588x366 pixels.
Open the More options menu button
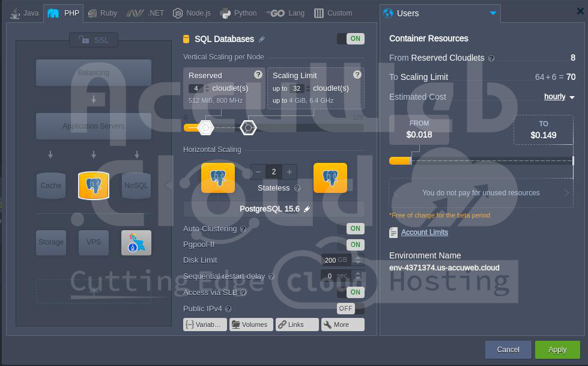(x=342, y=325)
